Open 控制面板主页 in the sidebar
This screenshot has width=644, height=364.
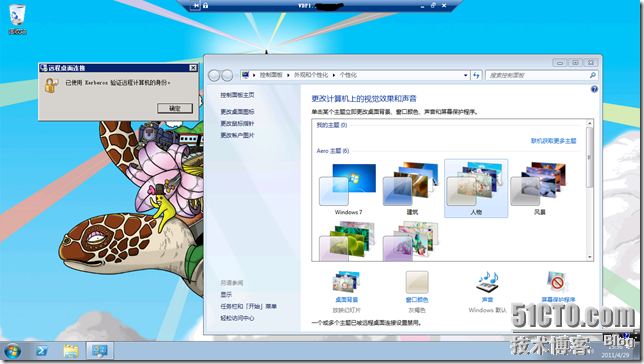pos(237,95)
